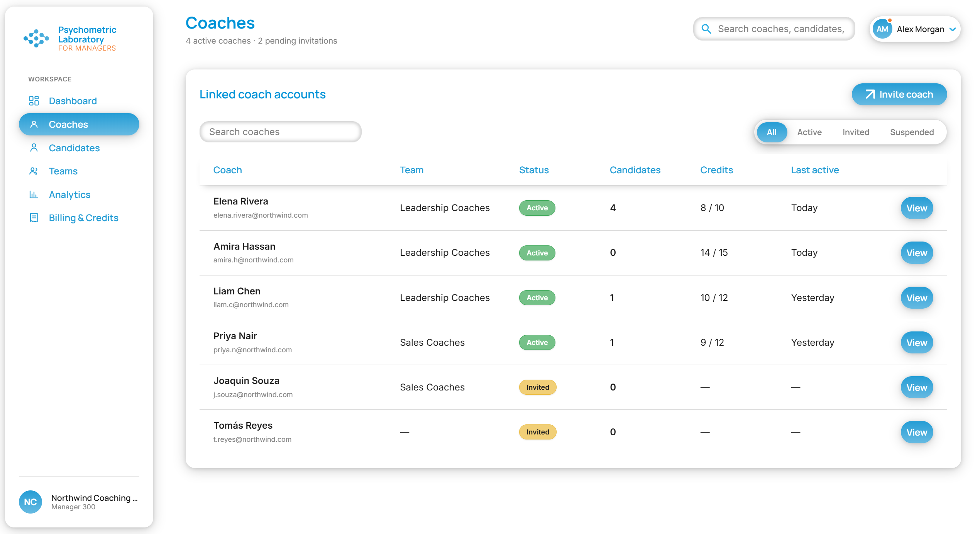Click the Invite coach button

click(899, 94)
